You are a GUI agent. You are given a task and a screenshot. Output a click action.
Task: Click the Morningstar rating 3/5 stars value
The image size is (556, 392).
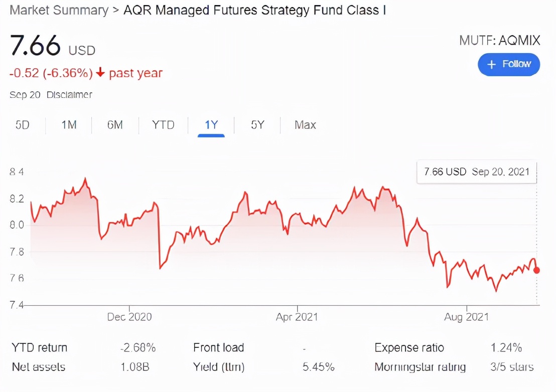click(512, 367)
